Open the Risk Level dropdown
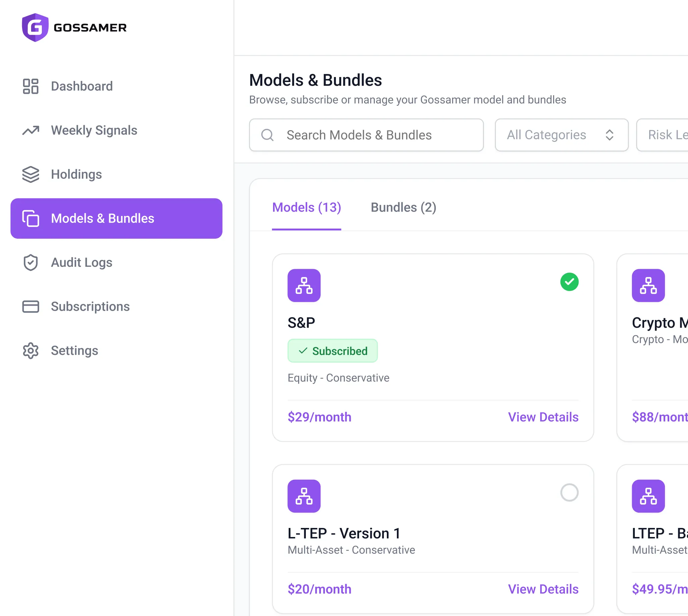The image size is (688, 616). click(x=662, y=135)
